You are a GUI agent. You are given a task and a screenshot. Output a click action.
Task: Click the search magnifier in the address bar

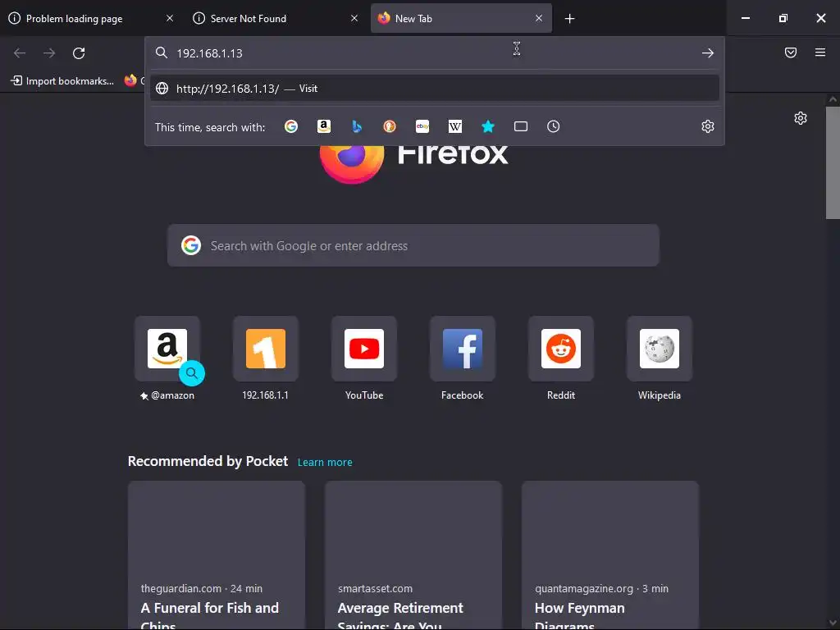point(162,52)
